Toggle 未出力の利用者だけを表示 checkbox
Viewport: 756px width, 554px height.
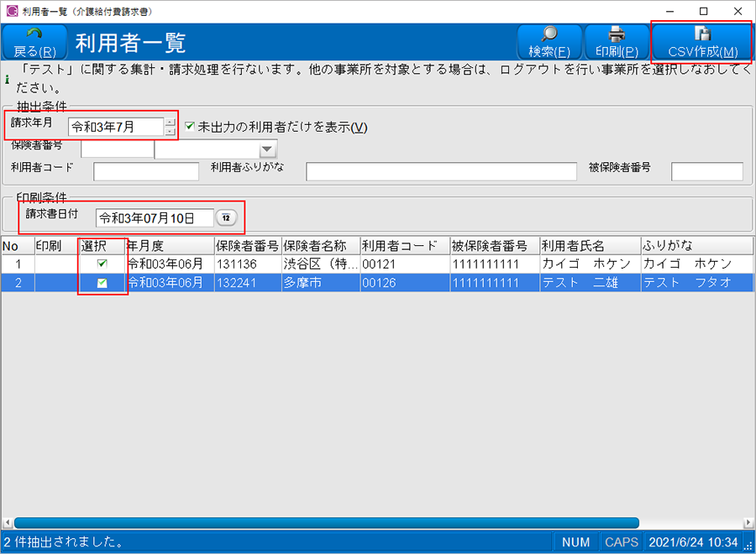tap(190, 127)
